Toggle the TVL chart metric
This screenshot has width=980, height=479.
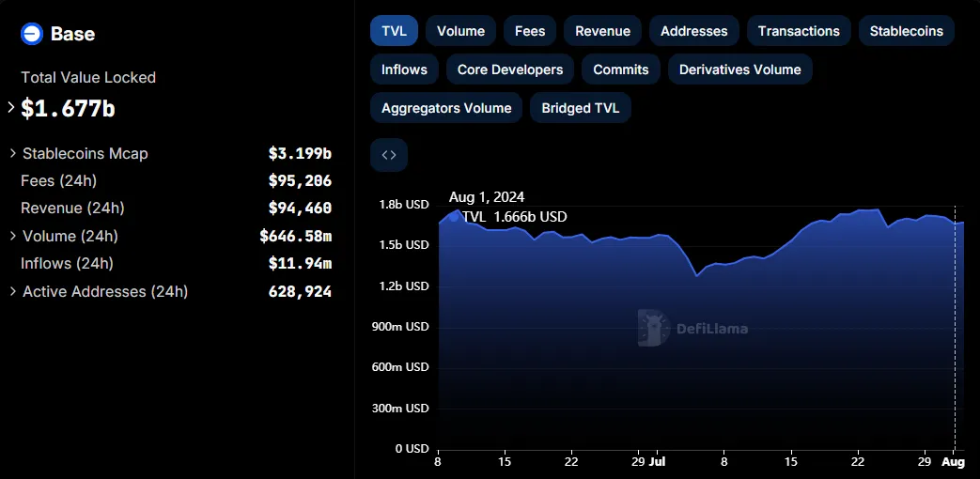[394, 31]
